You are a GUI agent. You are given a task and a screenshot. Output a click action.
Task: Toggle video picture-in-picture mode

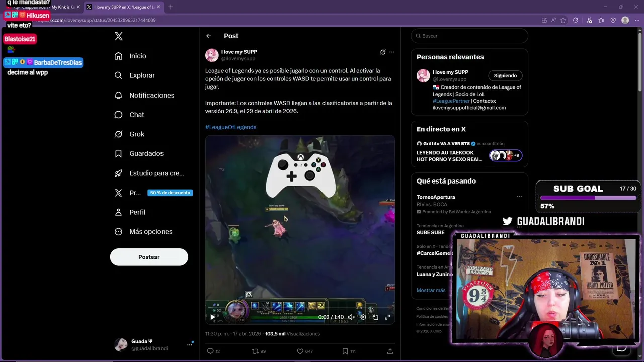pos(375,317)
